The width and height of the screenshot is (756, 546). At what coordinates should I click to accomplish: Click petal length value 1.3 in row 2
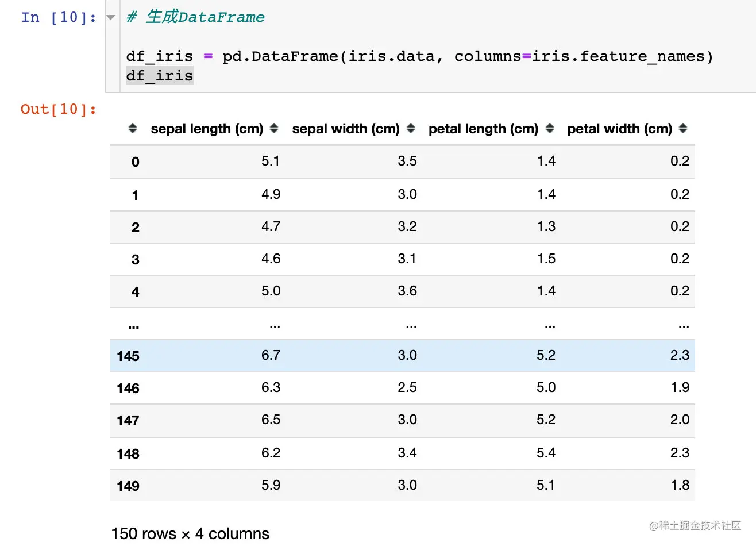tap(546, 226)
